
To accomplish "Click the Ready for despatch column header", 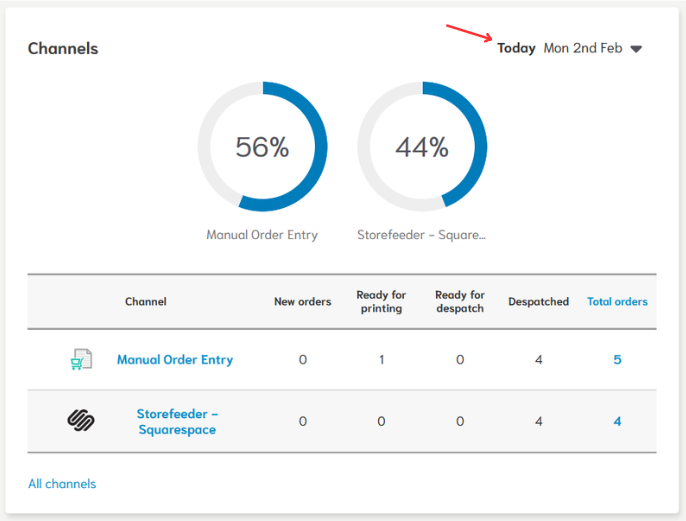I will 460,301.
